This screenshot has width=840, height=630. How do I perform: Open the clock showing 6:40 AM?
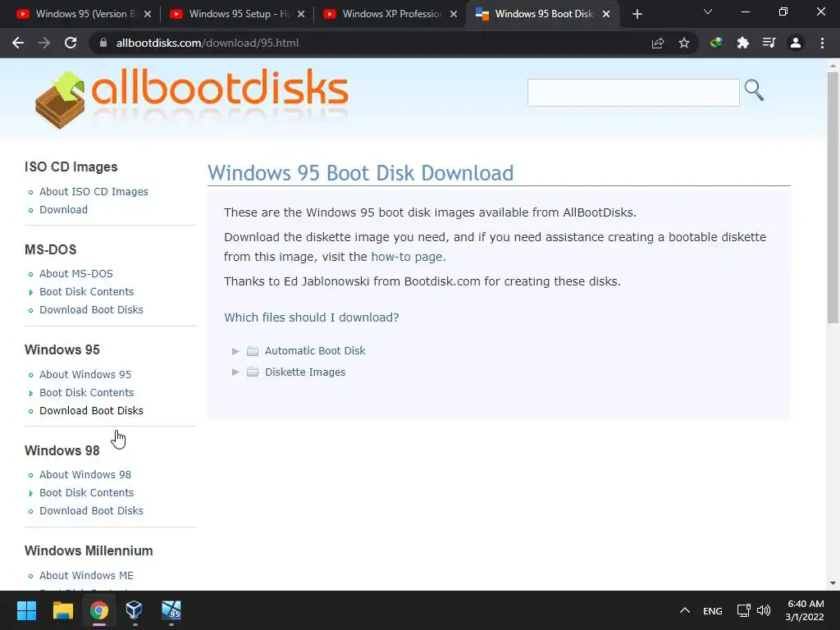coord(805,610)
